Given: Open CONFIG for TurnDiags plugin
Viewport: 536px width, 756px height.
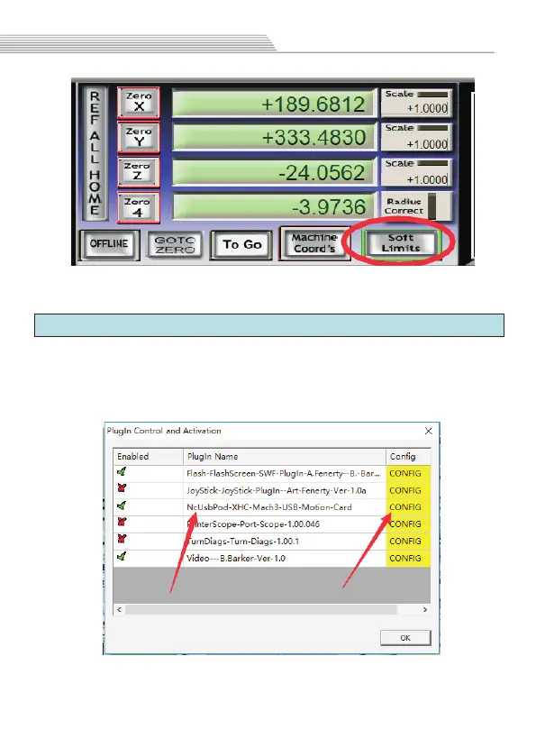Looking at the screenshot, I should 408,541.
